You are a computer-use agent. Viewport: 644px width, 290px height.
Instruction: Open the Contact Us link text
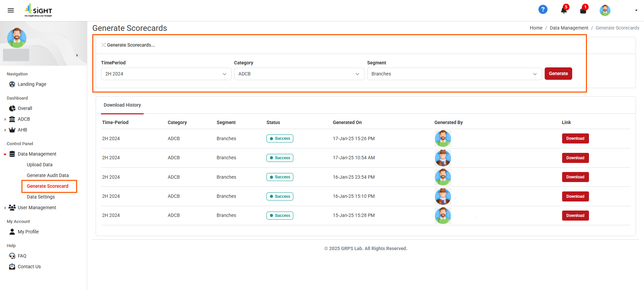(29, 267)
